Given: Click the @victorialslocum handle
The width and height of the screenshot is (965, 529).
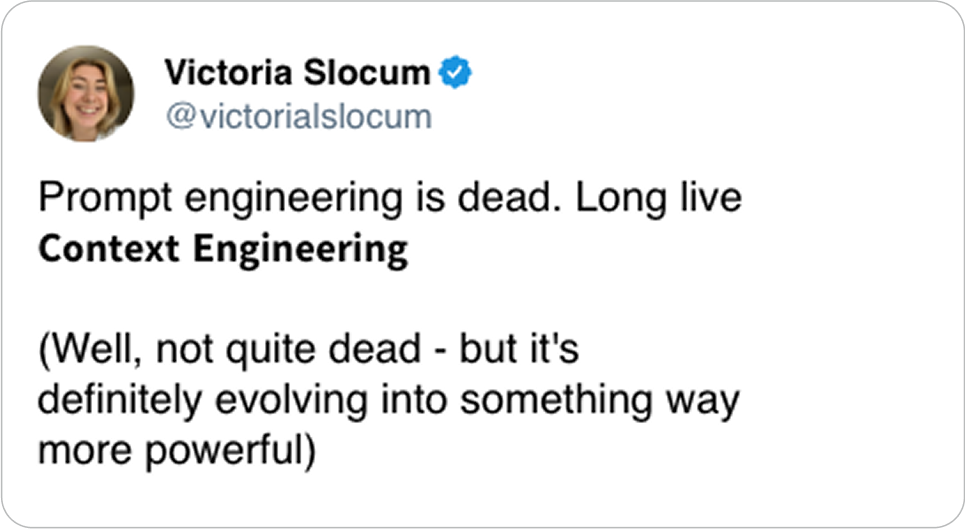Looking at the screenshot, I should pyautogui.click(x=297, y=117).
